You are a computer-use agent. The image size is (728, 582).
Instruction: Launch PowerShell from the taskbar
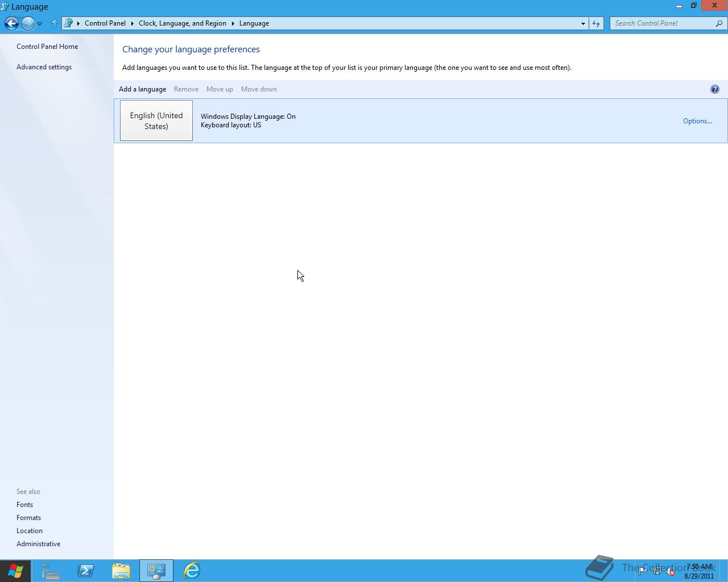point(86,571)
